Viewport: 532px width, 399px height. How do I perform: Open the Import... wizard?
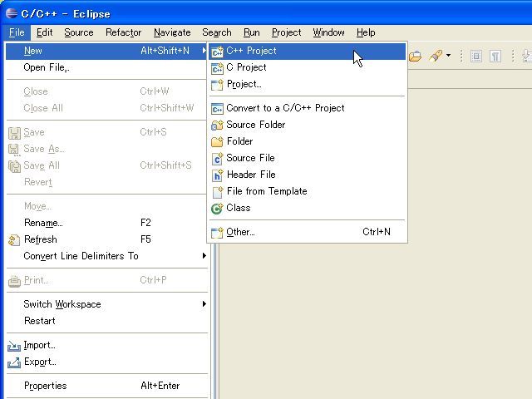coord(107,346)
